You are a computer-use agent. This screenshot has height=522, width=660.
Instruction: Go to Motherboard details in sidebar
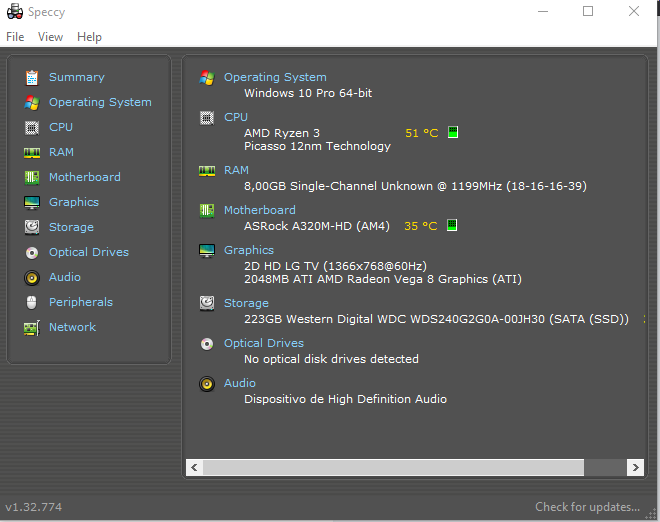coord(85,177)
